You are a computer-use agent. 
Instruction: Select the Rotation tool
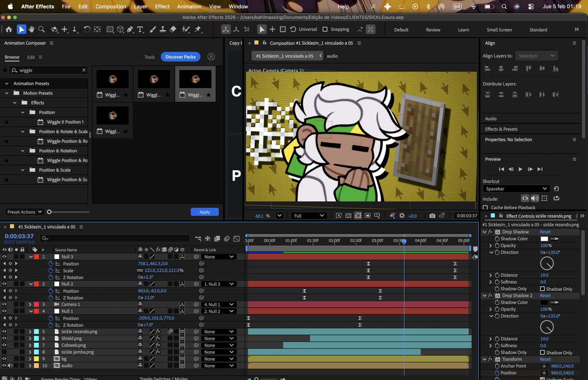click(87, 29)
